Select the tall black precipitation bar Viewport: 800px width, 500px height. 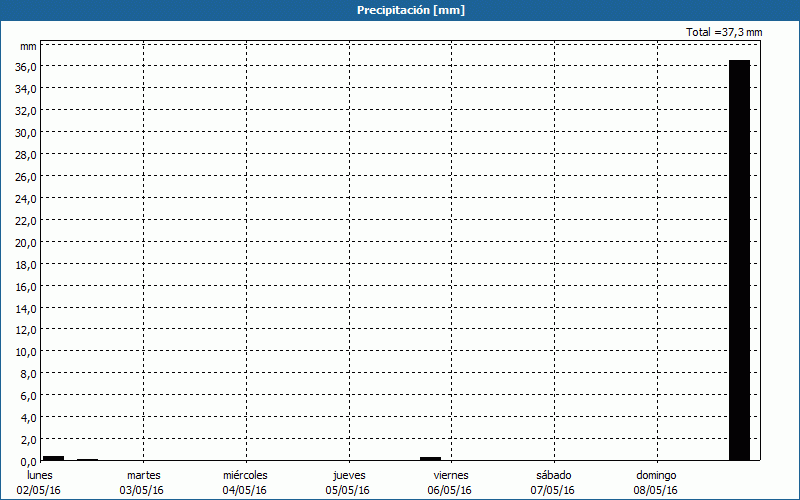pos(739,260)
